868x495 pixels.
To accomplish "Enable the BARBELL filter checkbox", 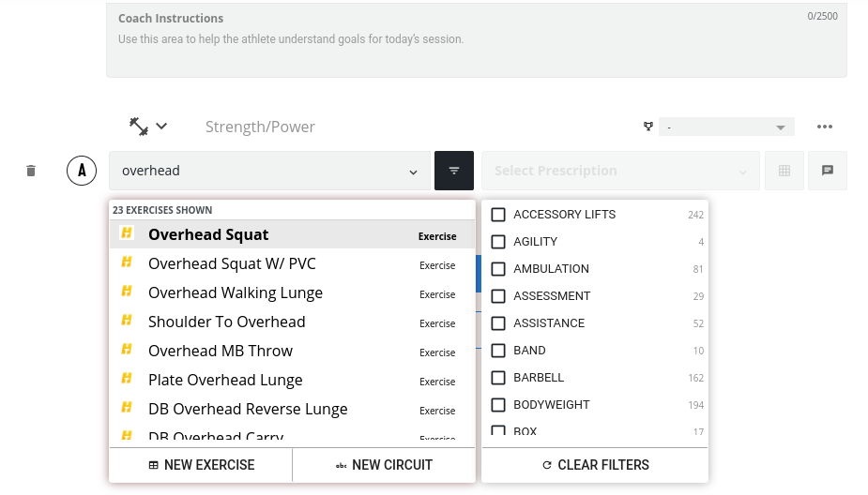I will pyautogui.click(x=498, y=378).
